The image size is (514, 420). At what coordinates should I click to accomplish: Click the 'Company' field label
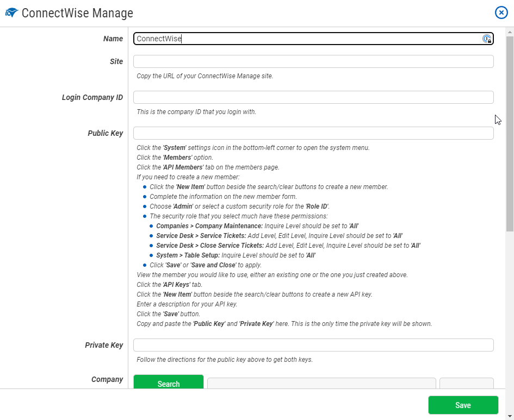pyautogui.click(x=107, y=379)
